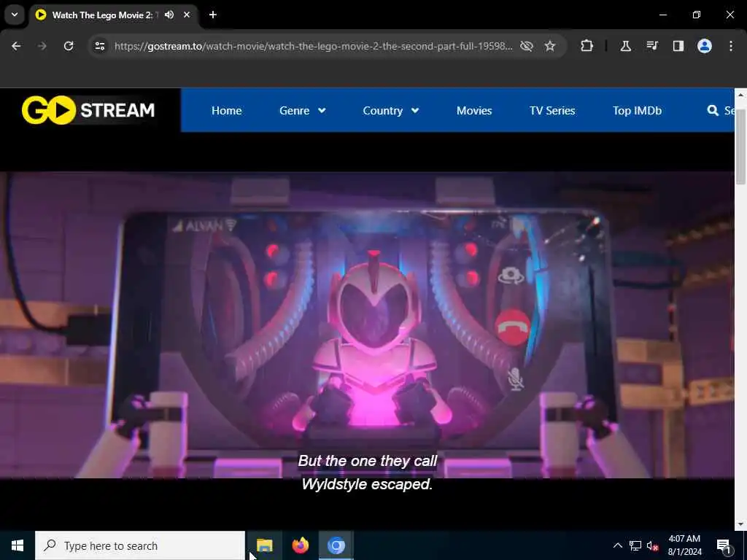This screenshot has height=560, width=747.
Task: Expand the Country dropdown menu
Action: pos(391,111)
